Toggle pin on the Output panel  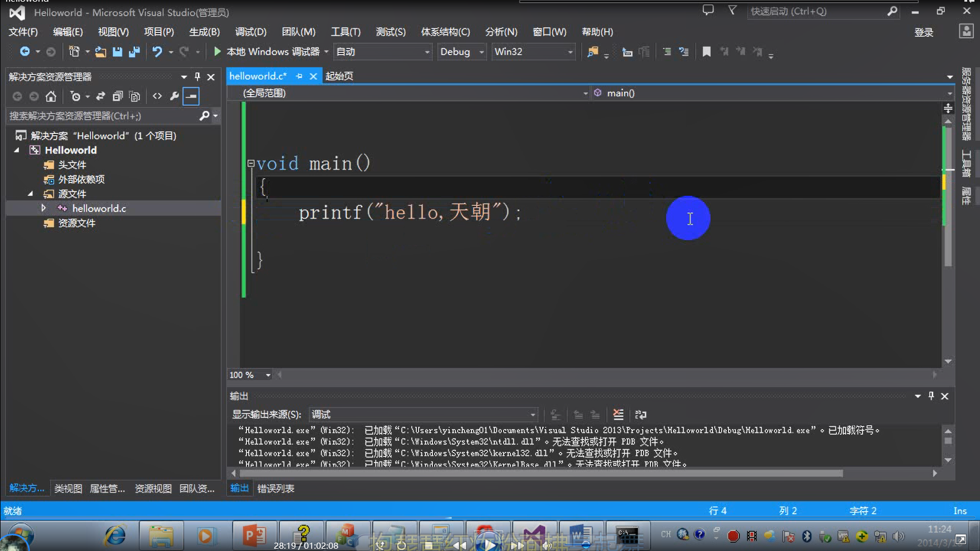(x=931, y=396)
